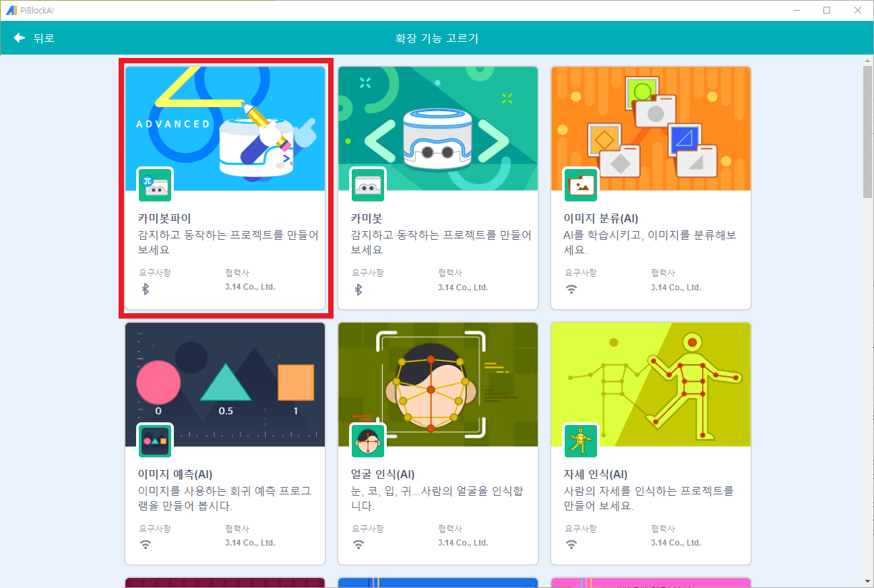Click the 협력사 label on 카미봇 card
This screenshot has width=874, height=588.
click(450, 273)
